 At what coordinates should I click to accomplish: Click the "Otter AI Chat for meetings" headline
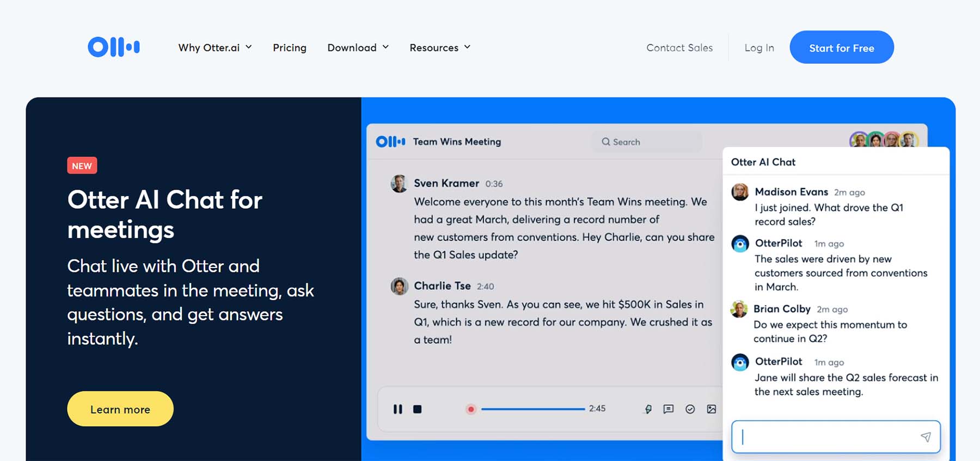coord(165,214)
